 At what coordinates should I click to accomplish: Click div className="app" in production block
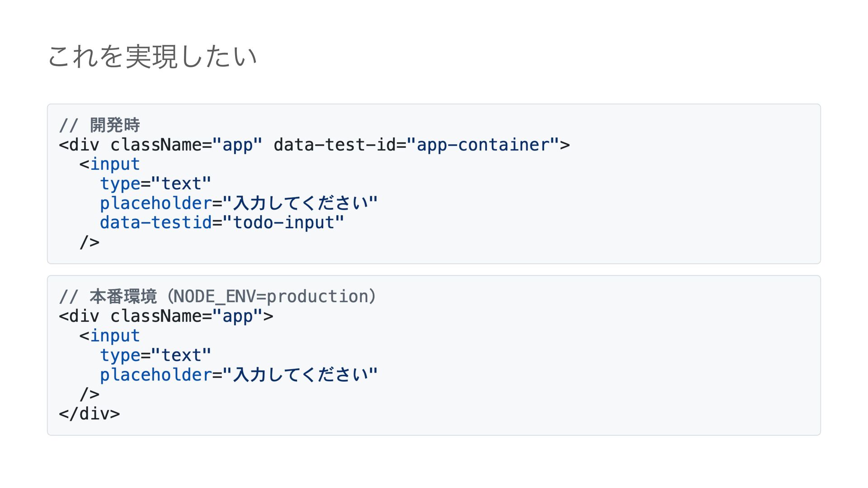(166, 316)
